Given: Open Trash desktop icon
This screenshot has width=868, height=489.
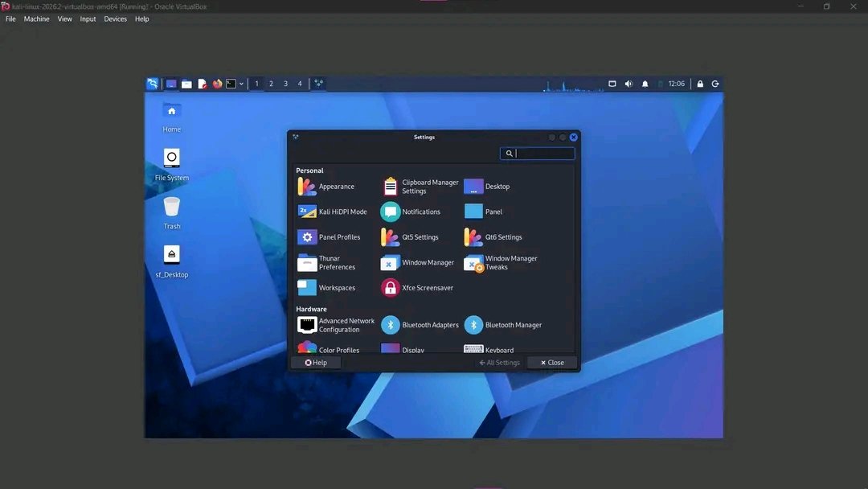Looking at the screenshot, I should coord(172,213).
